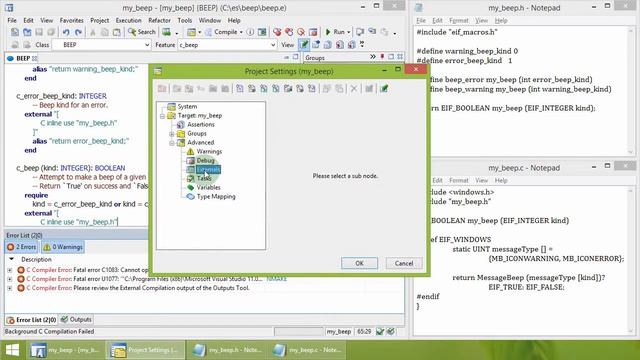Open the Project menu in EiffelStudio
This screenshot has width=640, height=360.
(100, 20)
